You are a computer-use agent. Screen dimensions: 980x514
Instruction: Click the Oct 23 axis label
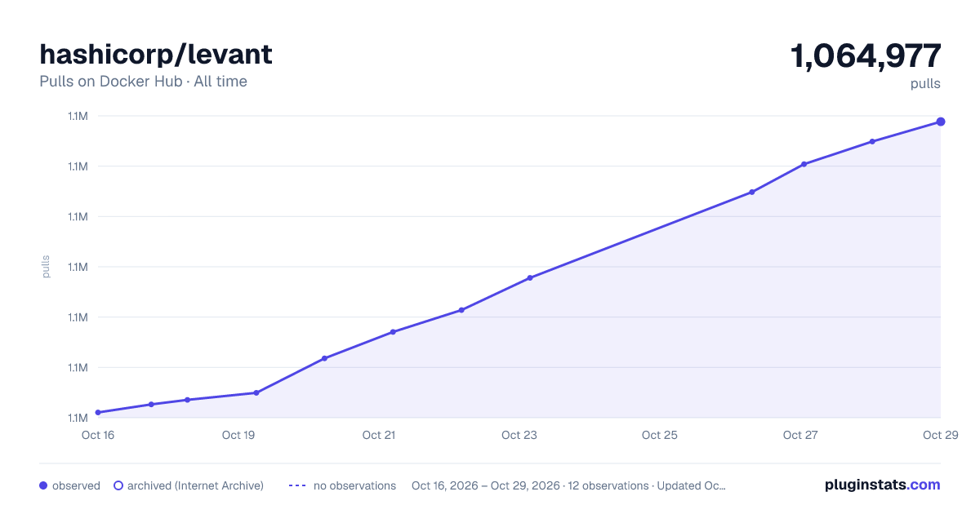coord(519,435)
